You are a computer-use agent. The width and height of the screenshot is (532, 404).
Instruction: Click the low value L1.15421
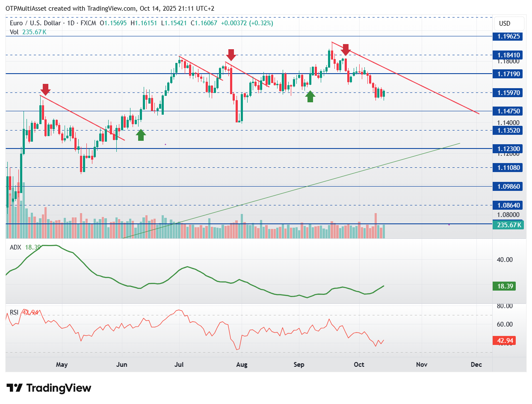(x=175, y=23)
